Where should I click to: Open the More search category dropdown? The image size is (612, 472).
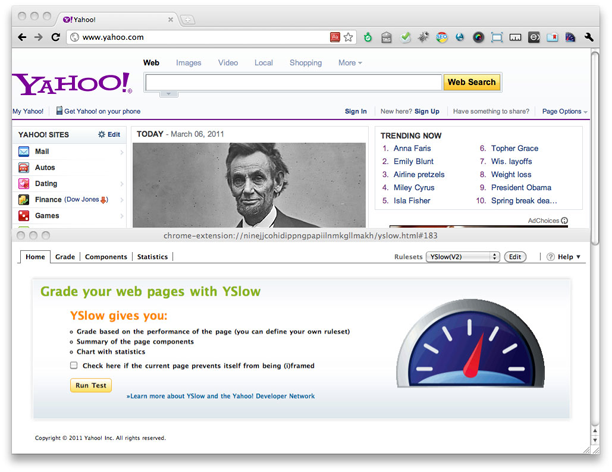(350, 63)
